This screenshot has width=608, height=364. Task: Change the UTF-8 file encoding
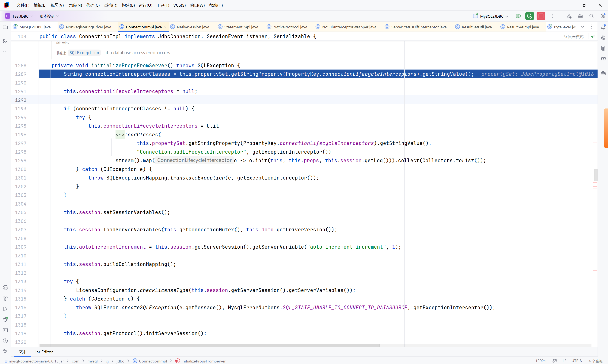pos(576,361)
